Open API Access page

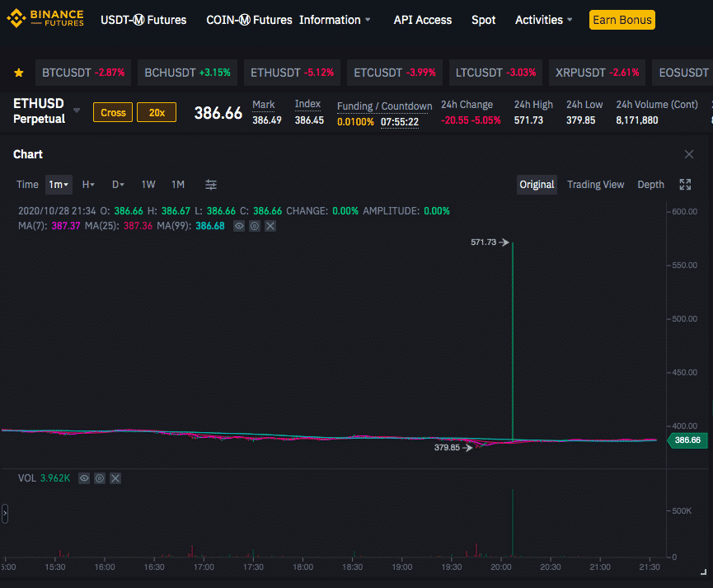422,20
